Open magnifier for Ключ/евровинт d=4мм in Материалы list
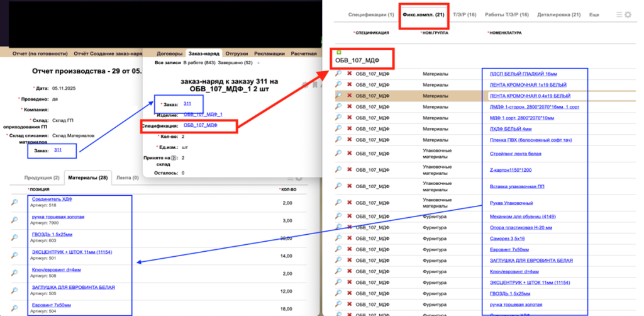644x316 pixels. tap(14, 273)
